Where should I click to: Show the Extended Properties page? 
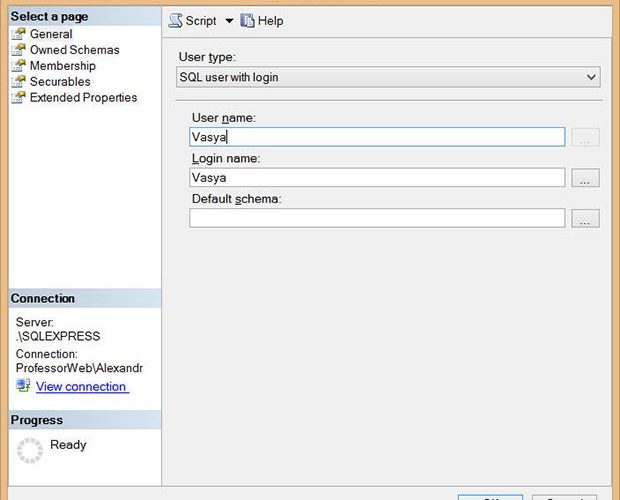pyautogui.click(x=83, y=98)
